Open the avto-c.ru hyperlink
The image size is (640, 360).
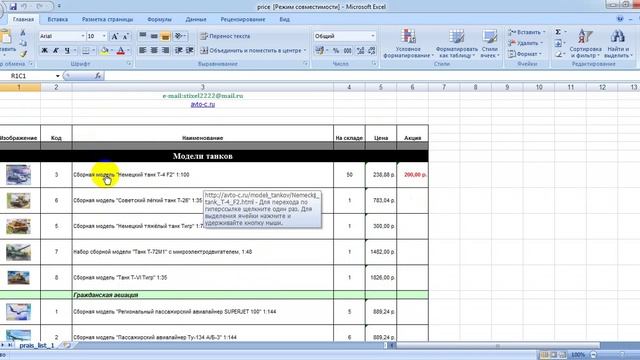point(203,104)
